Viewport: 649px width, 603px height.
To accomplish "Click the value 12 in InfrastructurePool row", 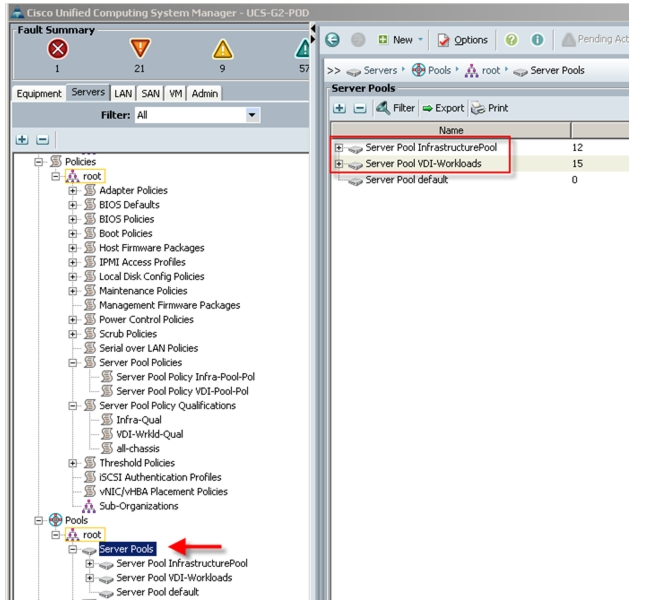I will (577, 147).
